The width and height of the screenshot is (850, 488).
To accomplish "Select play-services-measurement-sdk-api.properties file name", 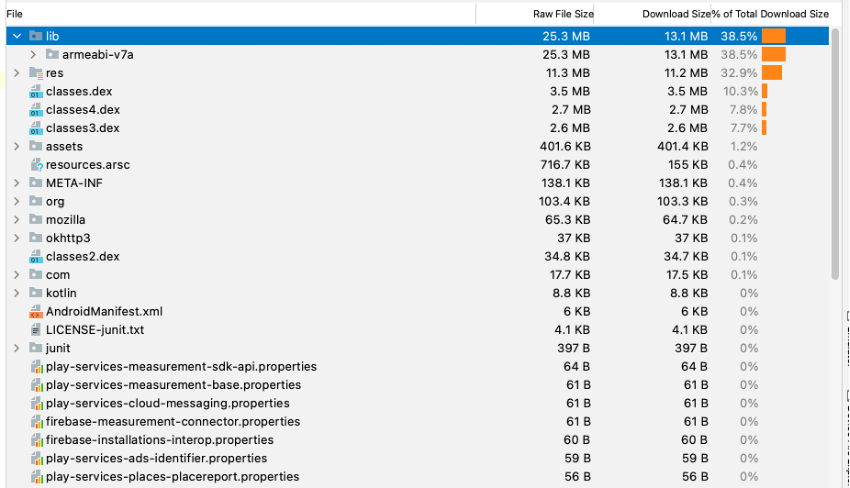I will click(181, 367).
